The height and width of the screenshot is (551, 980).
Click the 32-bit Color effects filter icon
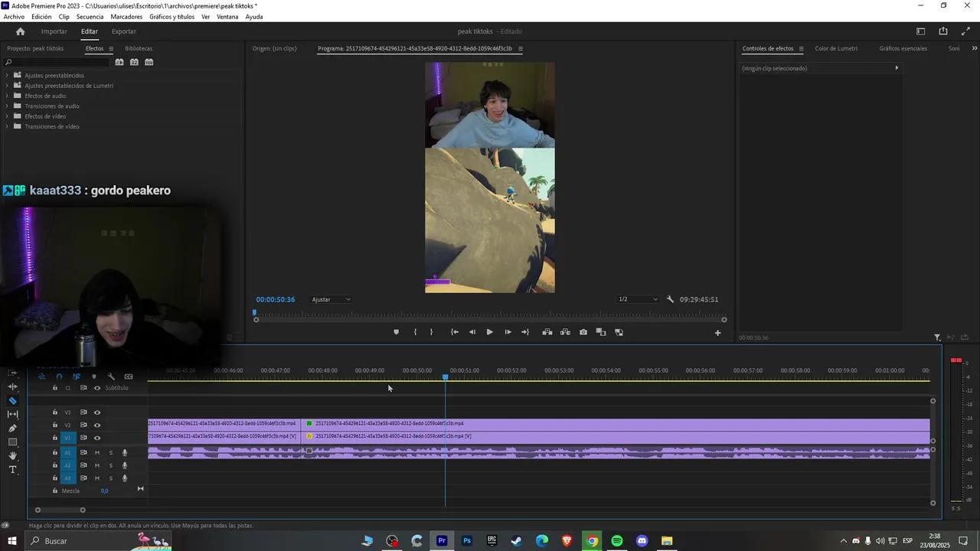tap(134, 62)
